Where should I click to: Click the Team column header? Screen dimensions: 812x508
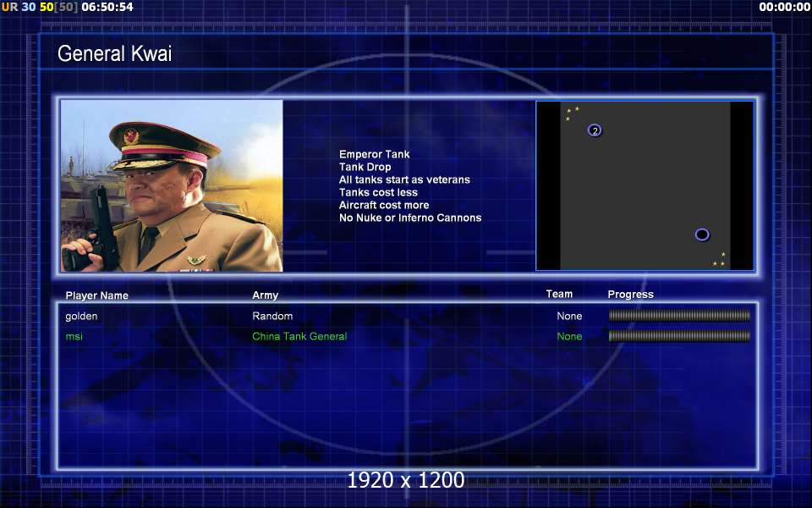[x=559, y=294]
